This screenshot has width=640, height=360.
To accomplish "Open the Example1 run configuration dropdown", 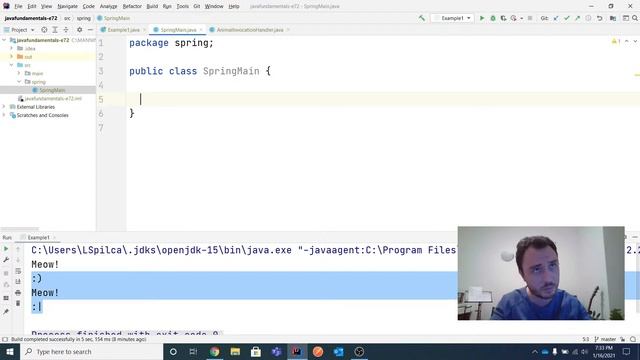I will tap(453, 18).
